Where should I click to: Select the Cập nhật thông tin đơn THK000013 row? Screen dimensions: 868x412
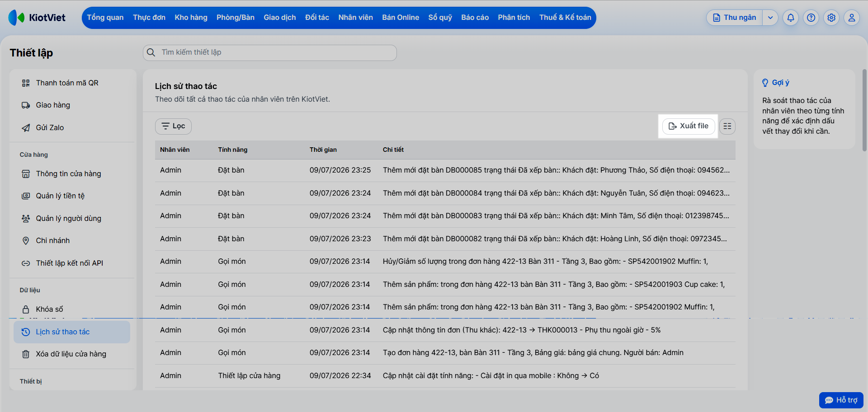click(445, 330)
